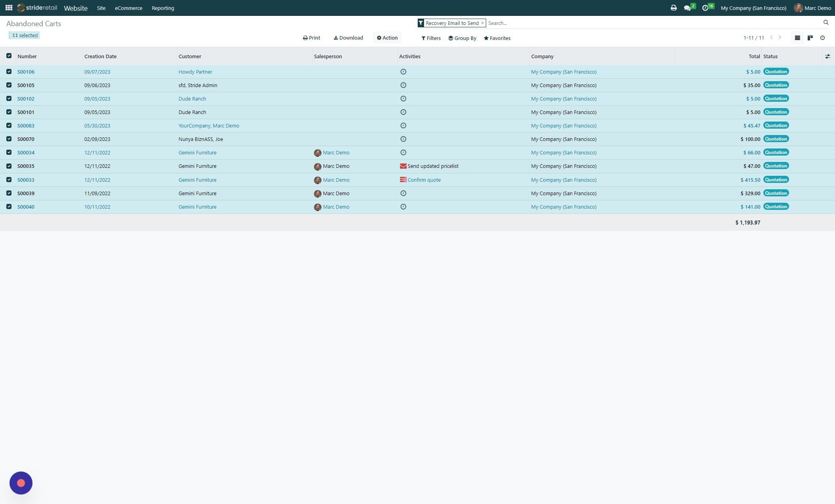The height and width of the screenshot is (504, 835).
Task: Click activity clock for S00034
Action: (x=403, y=152)
